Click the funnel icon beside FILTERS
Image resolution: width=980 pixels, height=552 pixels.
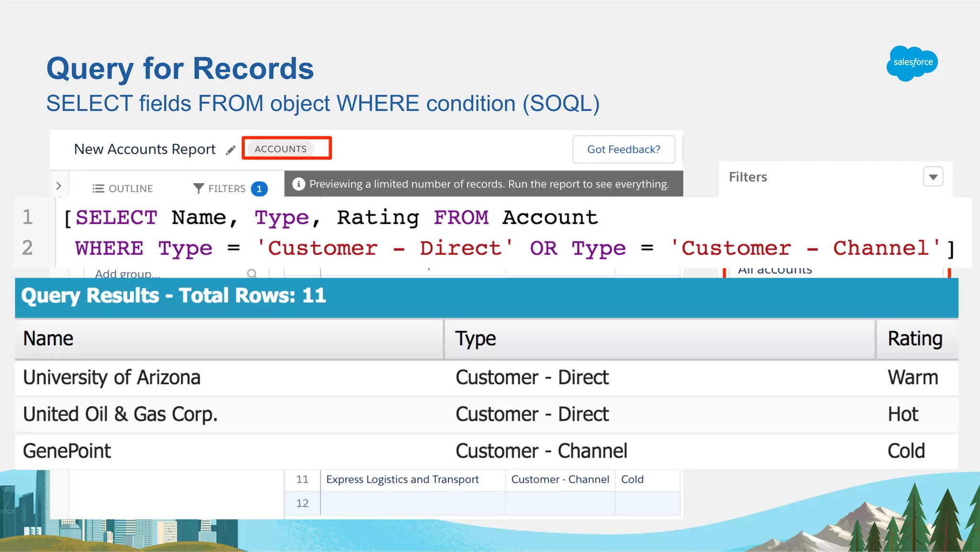(x=198, y=189)
